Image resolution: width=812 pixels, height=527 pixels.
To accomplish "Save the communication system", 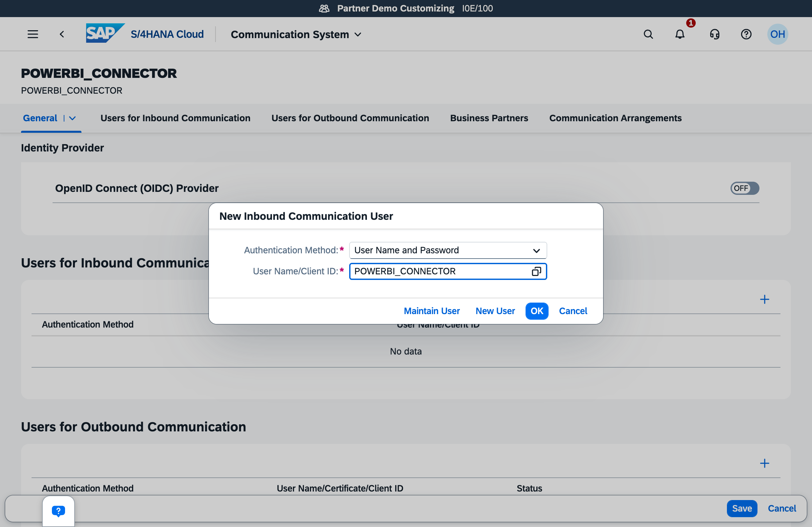I will click(742, 509).
